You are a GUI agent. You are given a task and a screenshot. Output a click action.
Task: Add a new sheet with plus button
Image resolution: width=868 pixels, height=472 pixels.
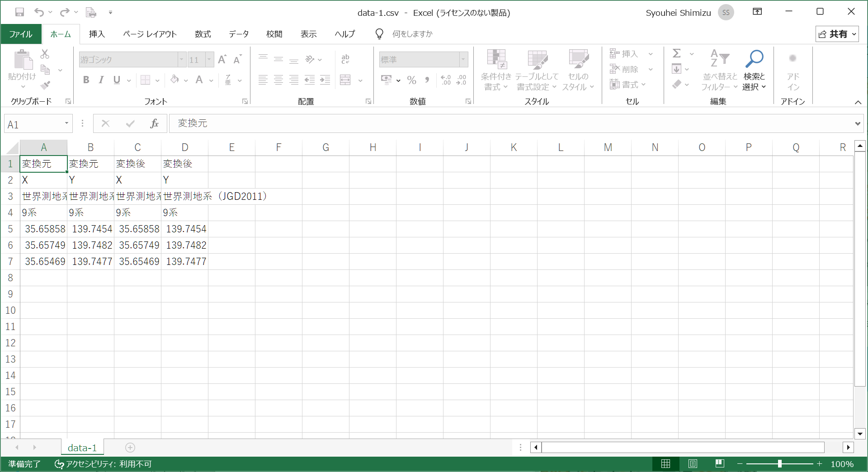pos(130,448)
